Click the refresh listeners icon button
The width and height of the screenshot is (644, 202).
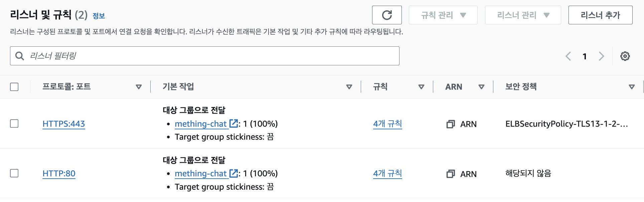point(387,15)
